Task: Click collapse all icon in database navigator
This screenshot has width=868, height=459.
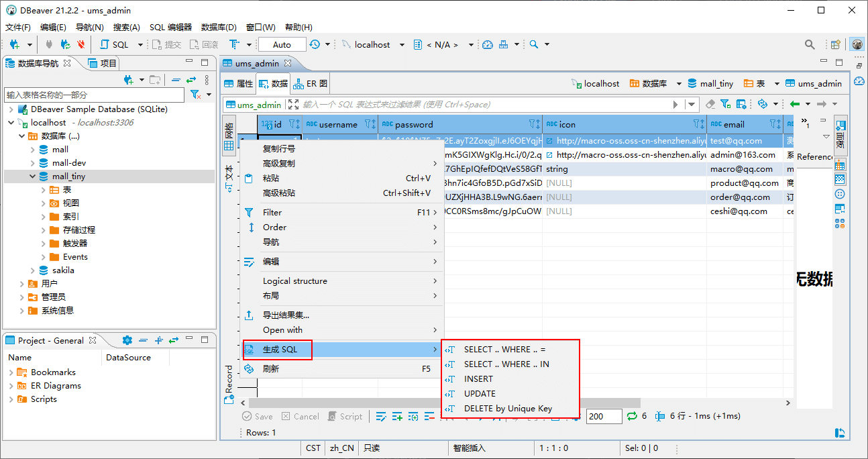Action: [x=176, y=80]
